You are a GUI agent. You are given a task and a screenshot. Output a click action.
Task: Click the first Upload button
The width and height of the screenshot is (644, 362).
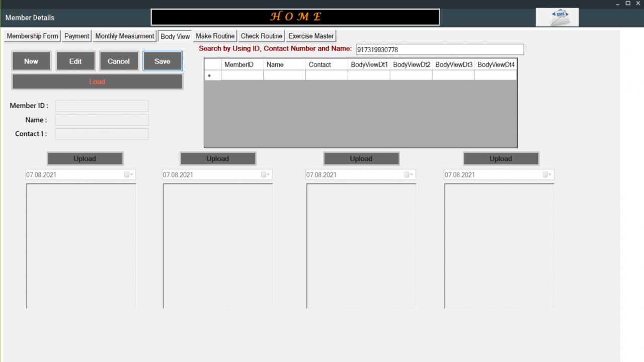point(85,158)
